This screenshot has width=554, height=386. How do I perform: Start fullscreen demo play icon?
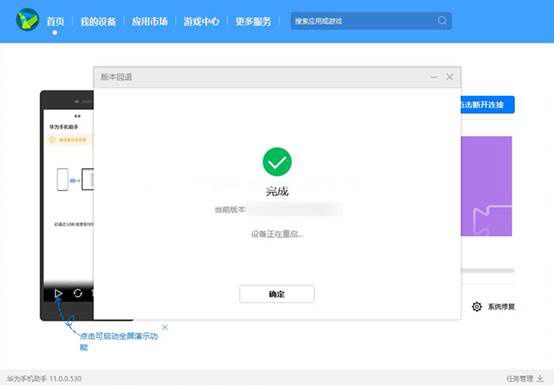58,293
